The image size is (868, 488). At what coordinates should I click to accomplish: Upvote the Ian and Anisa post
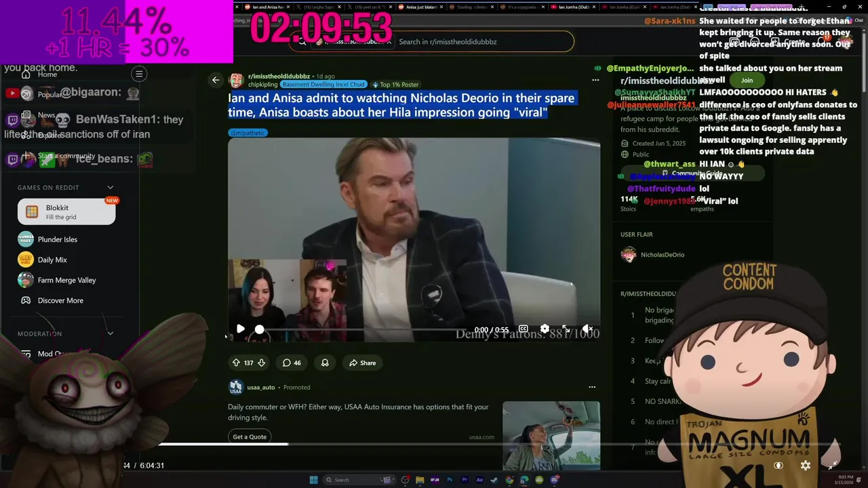coord(236,363)
